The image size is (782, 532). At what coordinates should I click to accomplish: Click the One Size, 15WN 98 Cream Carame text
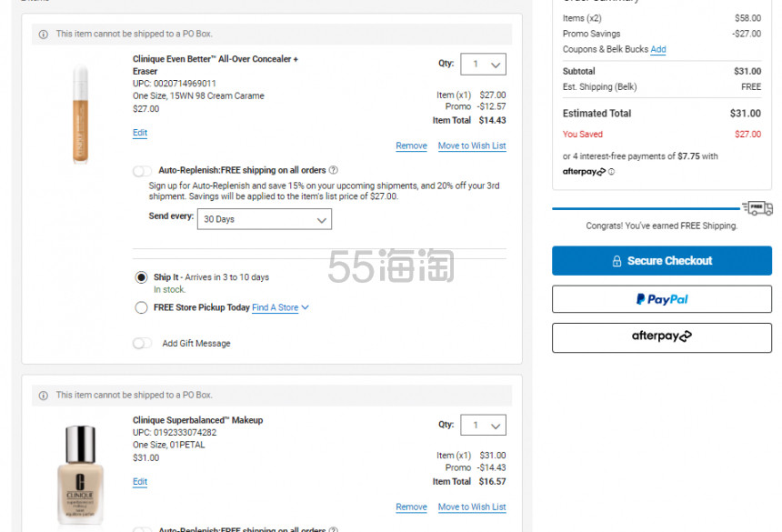(198, 95)
